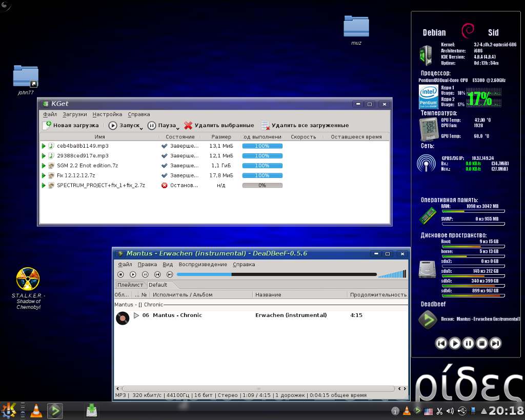Click the Запуск start icon in KGet
This screenshot has height=420, width=525.
coord(112,126)
